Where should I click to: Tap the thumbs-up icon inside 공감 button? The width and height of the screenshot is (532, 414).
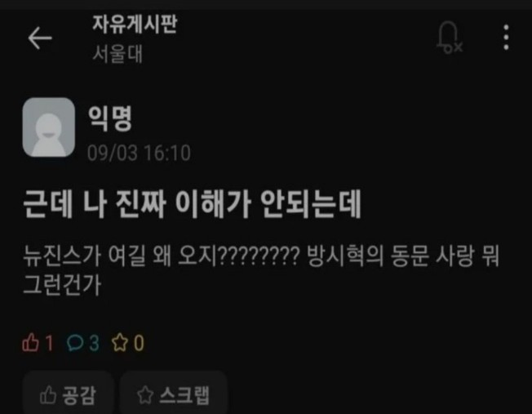tap(48, 394)
